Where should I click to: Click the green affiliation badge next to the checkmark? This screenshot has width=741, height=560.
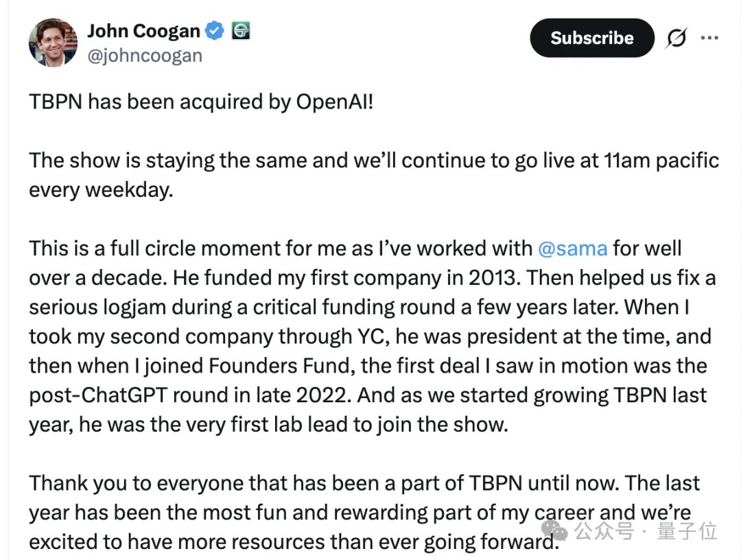[240, 30]
